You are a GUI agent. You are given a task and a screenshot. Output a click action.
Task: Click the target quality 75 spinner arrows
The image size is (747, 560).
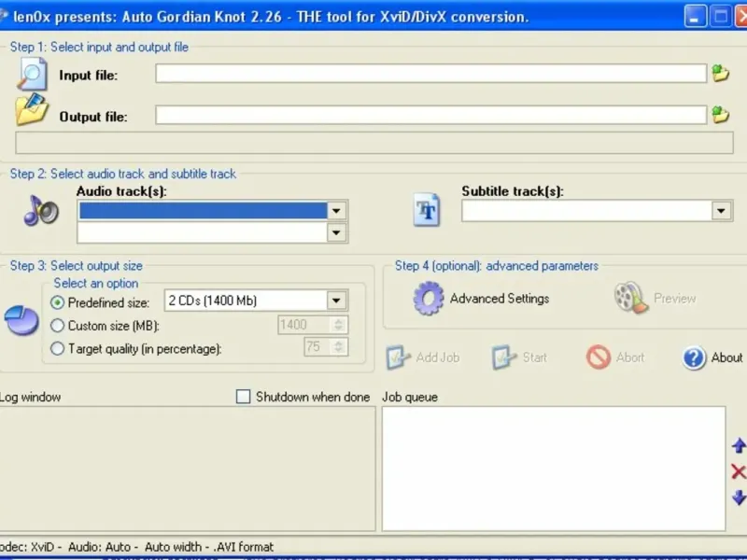click(x=338, y=346)
